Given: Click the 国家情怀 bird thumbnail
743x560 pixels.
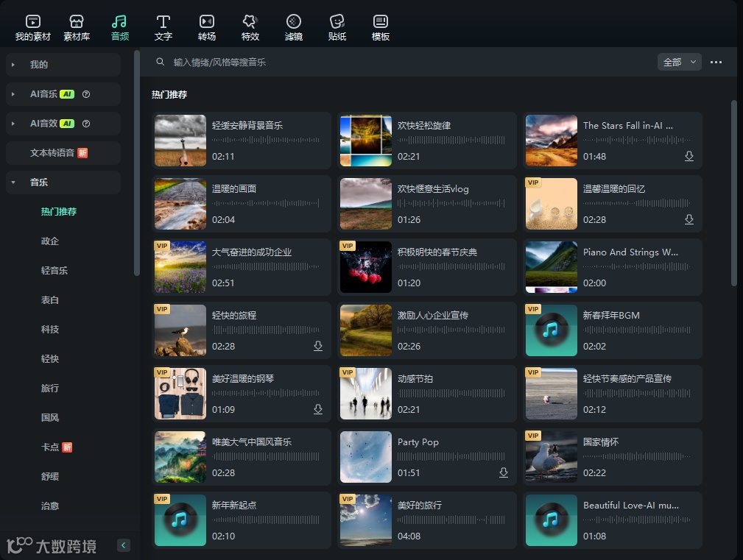Looking at the screenshot, I should (551, 457).
